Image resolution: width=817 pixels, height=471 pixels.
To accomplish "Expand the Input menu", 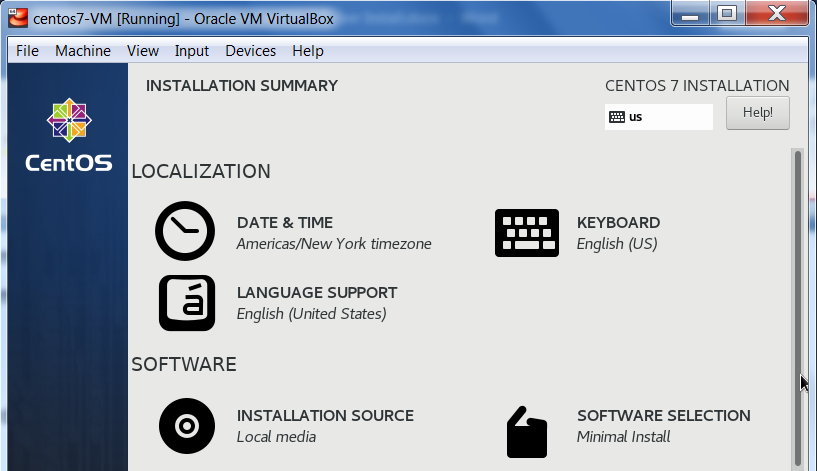I will point(192,51).
